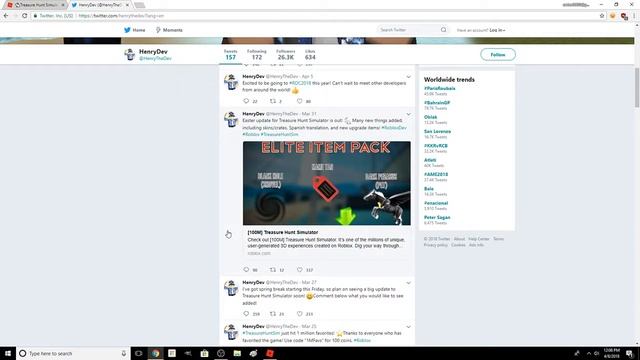The width and height of the screenshot is (640, 360).
Task: Open the Moments tab
Action: 169,30
